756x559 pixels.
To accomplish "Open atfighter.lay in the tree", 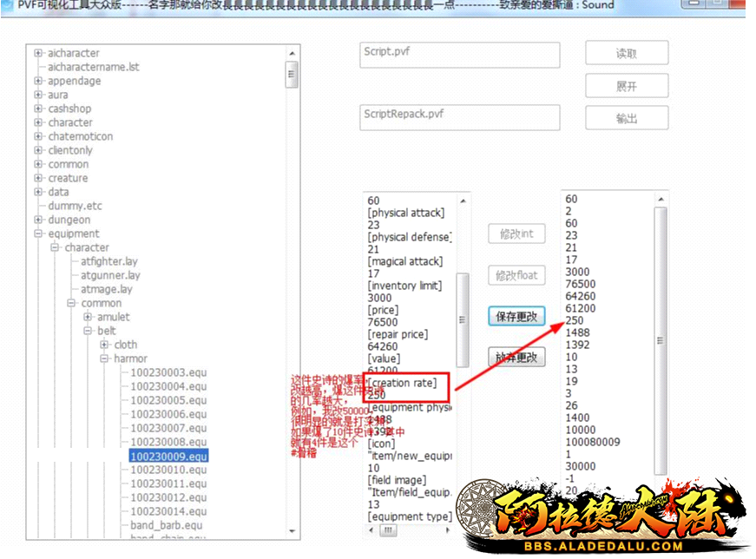I will pyautogui.click(x=108, y=261).
